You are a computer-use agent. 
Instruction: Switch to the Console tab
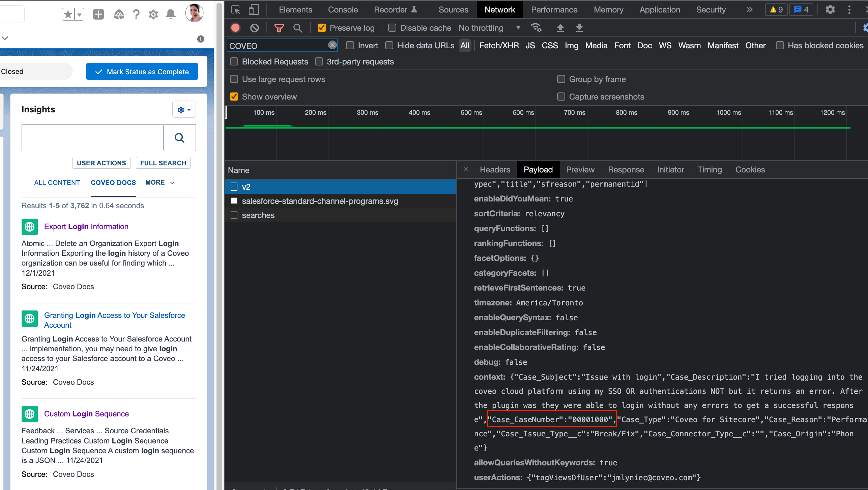click(x=343, y=9)
